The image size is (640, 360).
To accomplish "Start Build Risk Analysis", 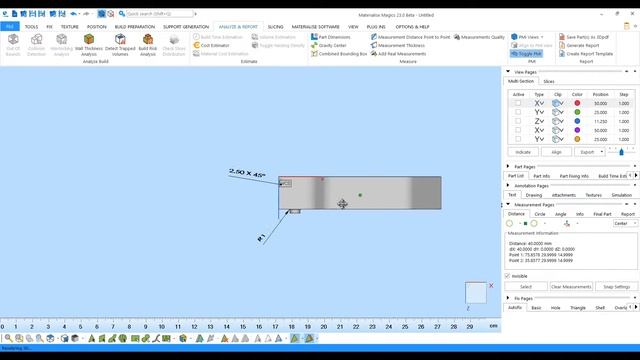I will (148, 44).
